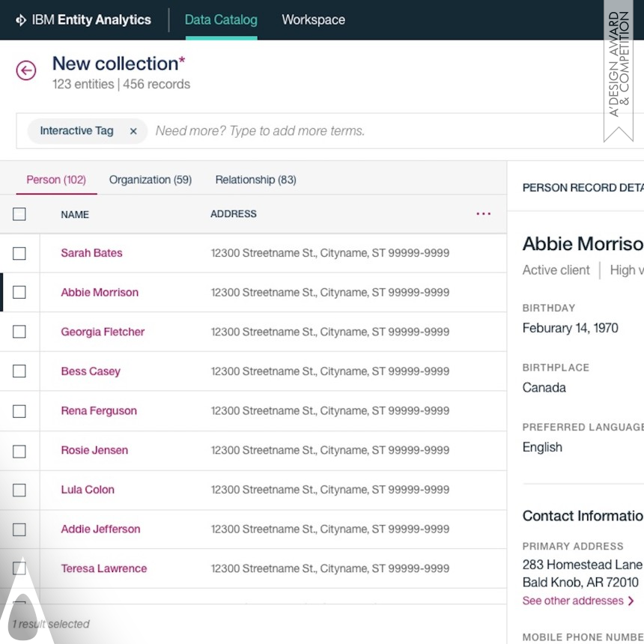Viewport: 644px width, 644px height.
Task: Open the Organization (59) tab
Action: click(150, 180)
